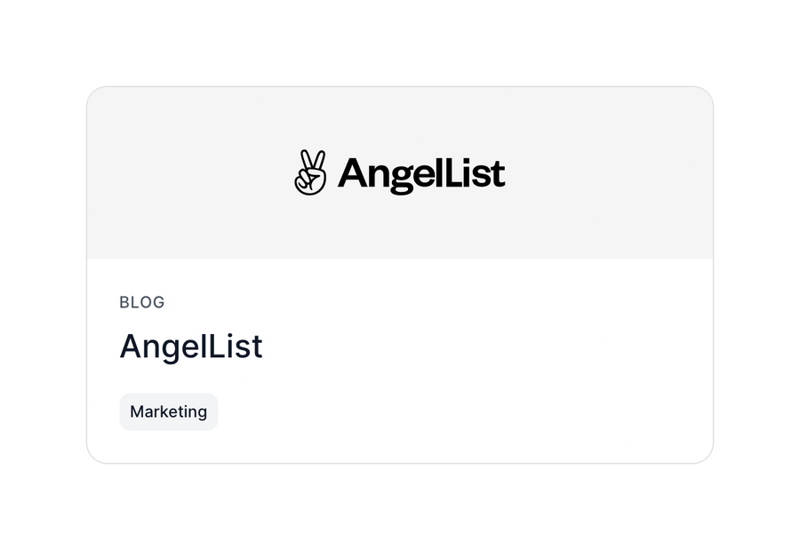Tap the two-finger victory hand symbol
Screen dimensions: 800x550
point(310,173)
